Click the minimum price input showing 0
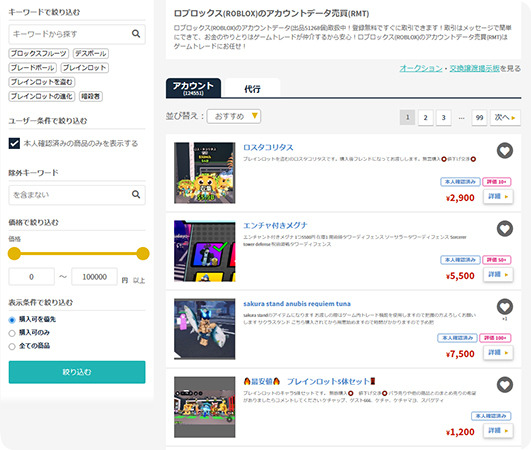 (31, 277)
